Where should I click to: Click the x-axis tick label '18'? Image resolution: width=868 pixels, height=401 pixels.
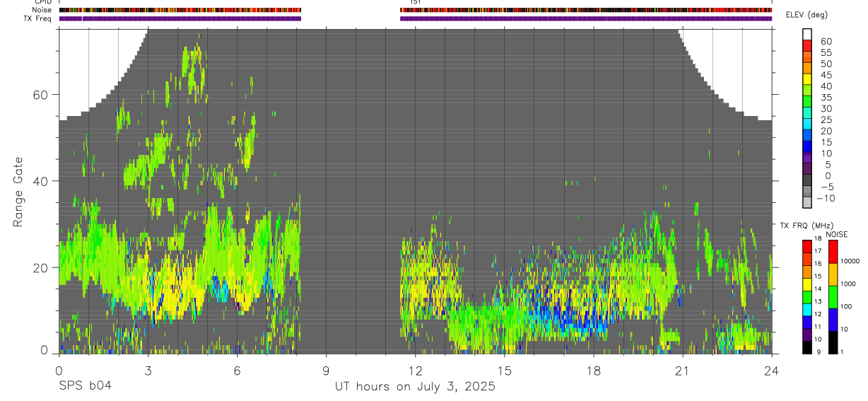pos(593,370)
